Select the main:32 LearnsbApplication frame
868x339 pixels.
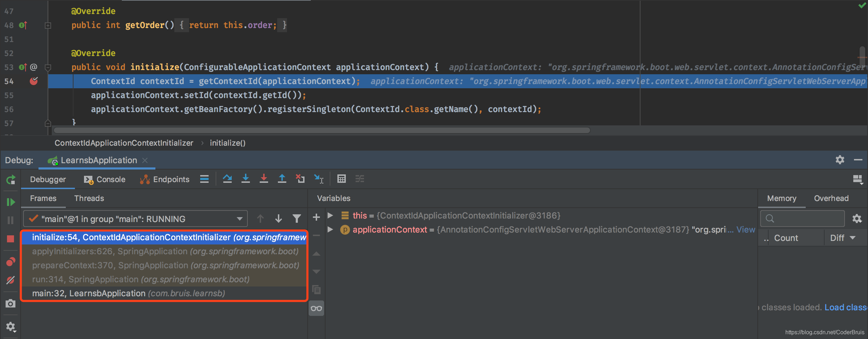click(x=164, y=293)
